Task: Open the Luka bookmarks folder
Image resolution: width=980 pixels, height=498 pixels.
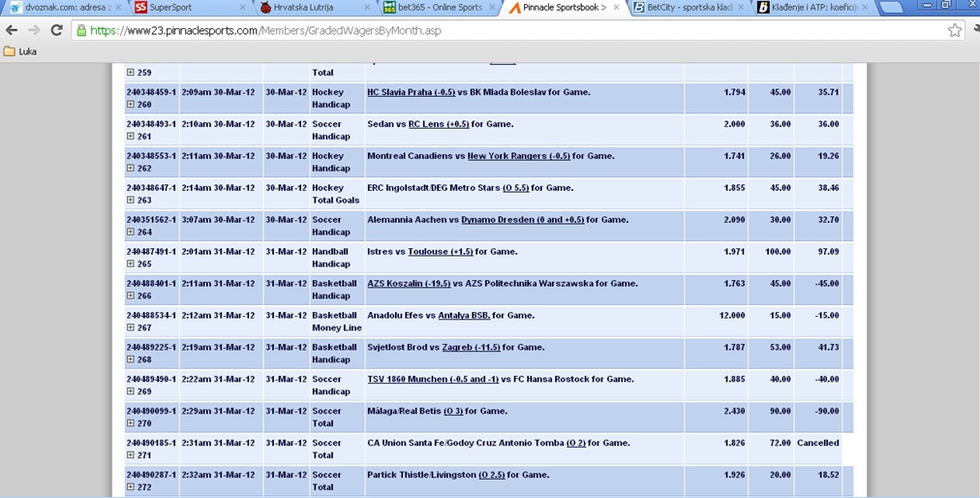Action: tap(20, 52)
